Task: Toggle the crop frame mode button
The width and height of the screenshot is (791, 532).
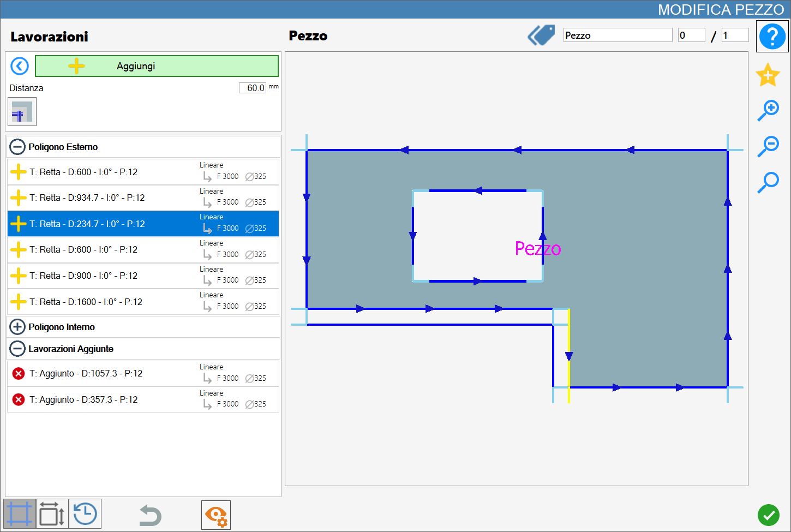Action: click(20, 514)
